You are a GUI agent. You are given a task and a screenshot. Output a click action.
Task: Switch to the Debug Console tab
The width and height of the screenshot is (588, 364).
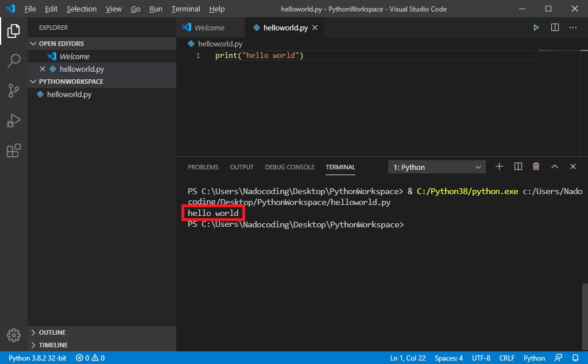[x=289, y=167]
